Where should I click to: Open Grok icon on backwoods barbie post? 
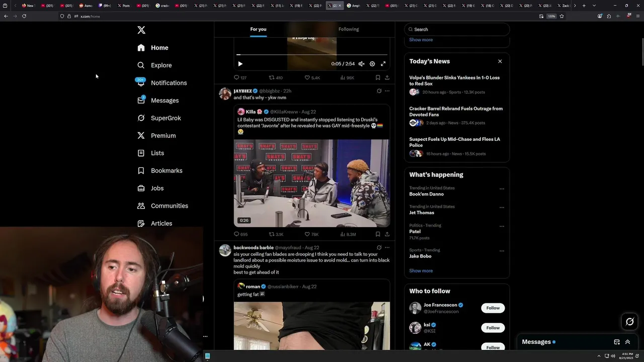click(379, 247)
